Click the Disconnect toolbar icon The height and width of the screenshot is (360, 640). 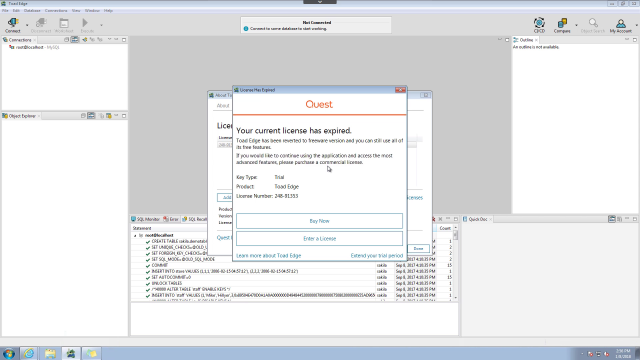[41, 25]
